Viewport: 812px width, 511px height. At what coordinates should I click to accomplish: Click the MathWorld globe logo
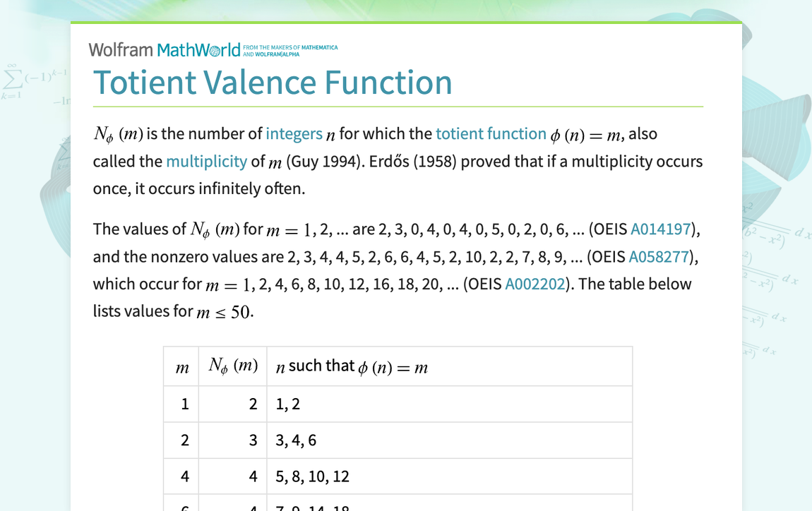click(215, 49)
